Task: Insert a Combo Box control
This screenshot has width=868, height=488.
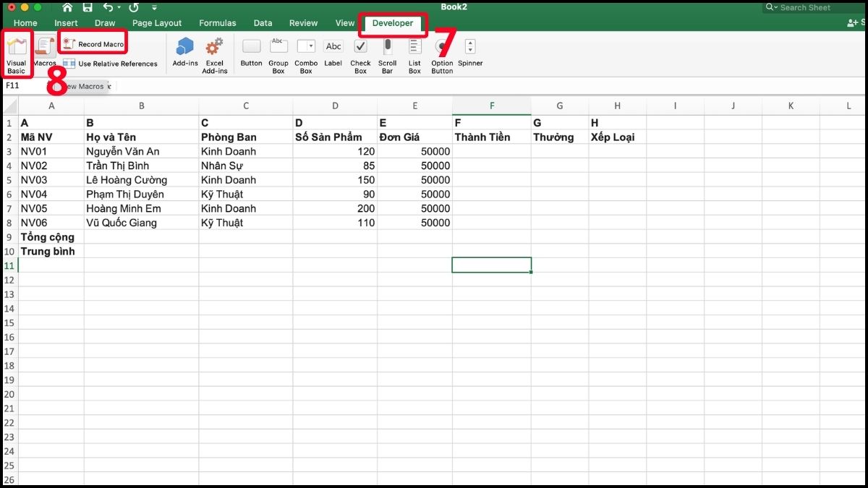Action: point(306,56)
